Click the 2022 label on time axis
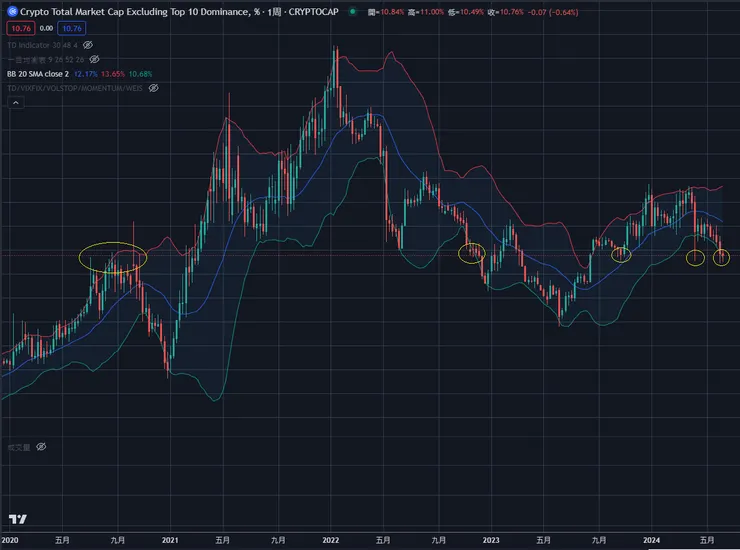This screenshot has height=550, width=740. (x=330, y=540)
